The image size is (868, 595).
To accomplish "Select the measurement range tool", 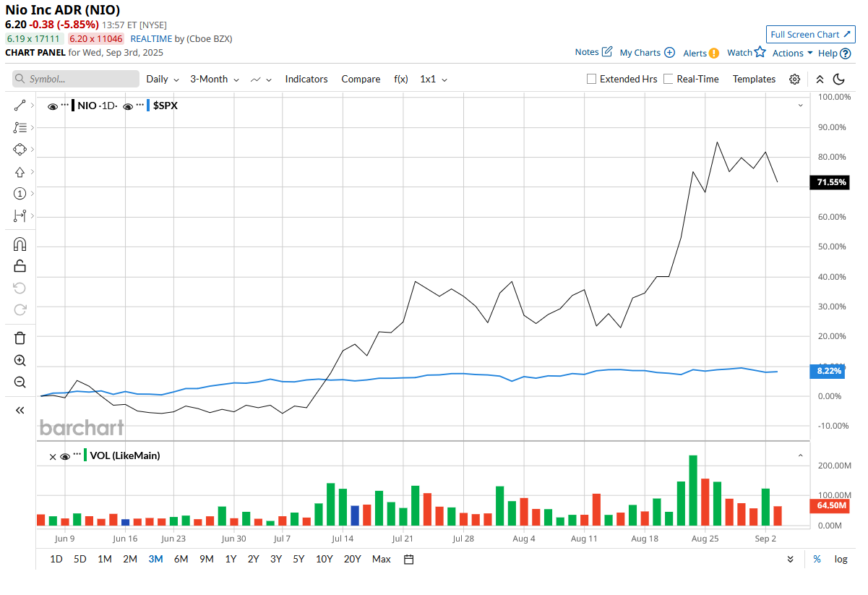I will point(20,215).
